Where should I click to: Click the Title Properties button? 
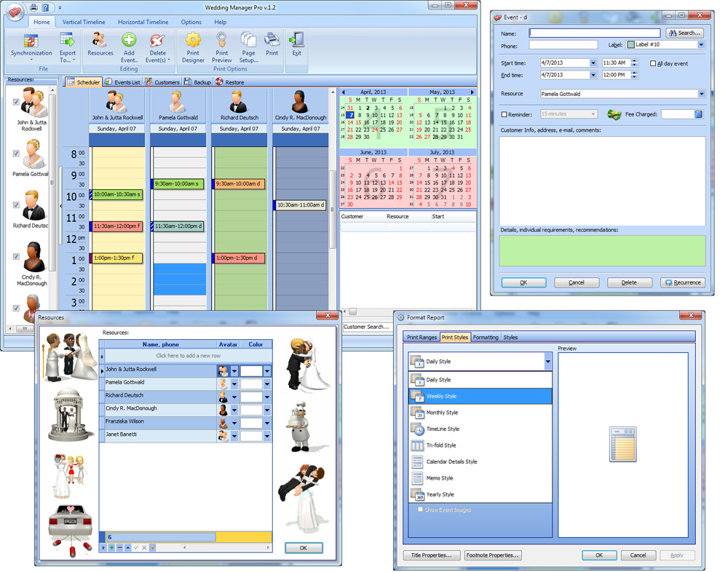[x=431, y=555]
